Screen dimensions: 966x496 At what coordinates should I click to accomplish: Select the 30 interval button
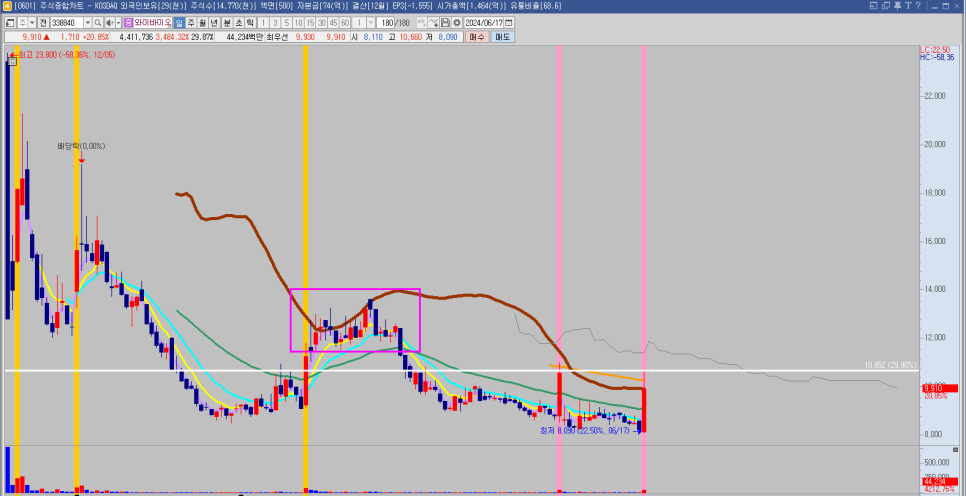tap(322, 22)
